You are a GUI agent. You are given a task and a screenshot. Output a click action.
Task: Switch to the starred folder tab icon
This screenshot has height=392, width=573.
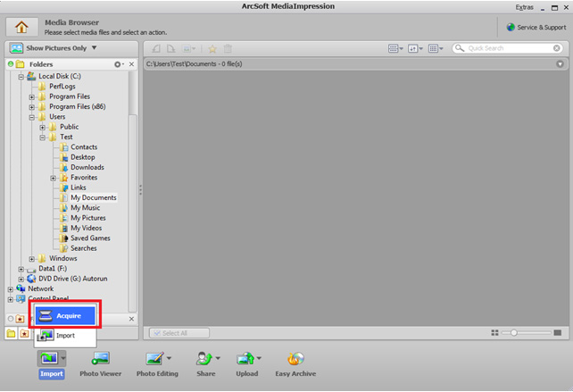[24, 333]
